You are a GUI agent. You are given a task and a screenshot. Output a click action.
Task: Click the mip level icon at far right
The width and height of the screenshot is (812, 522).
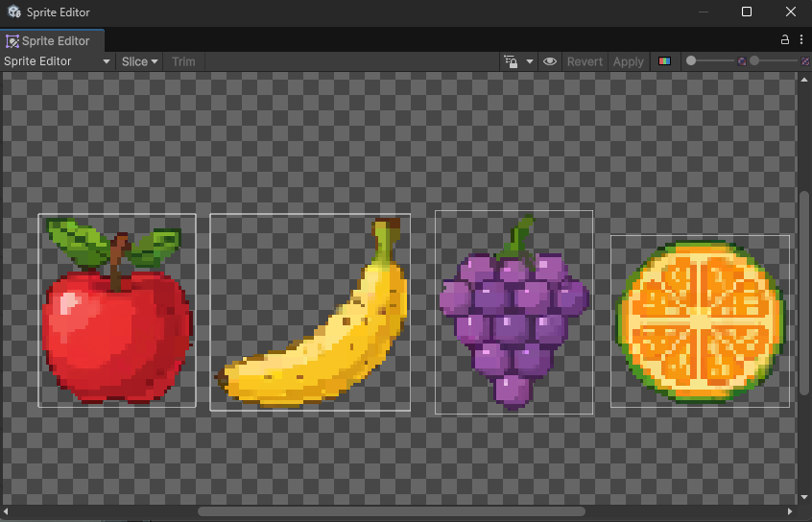coord(804,61)
